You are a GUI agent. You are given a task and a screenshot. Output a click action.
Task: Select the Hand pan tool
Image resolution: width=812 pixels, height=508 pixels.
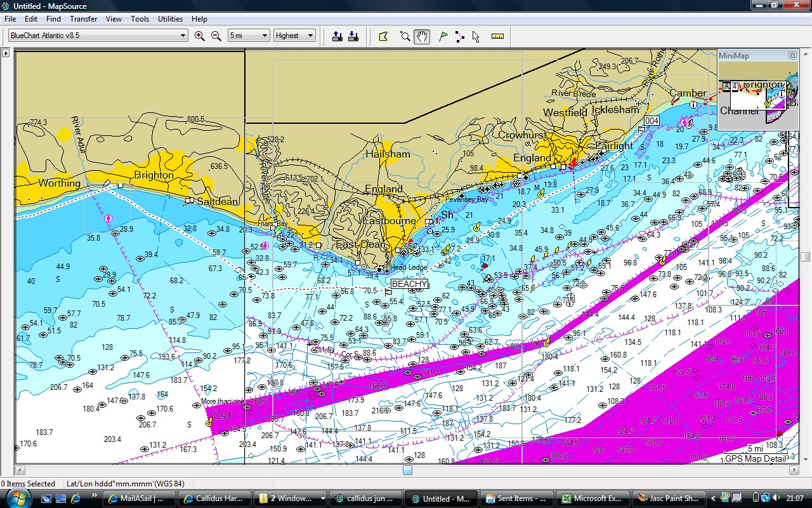click(422, 36)
